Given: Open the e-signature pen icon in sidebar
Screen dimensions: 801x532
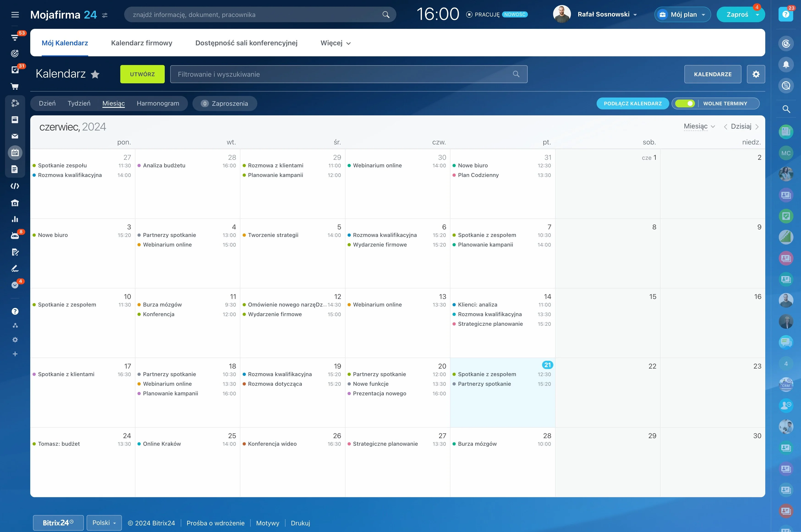Looking at the screenshot, I should (x=15, y=268).
